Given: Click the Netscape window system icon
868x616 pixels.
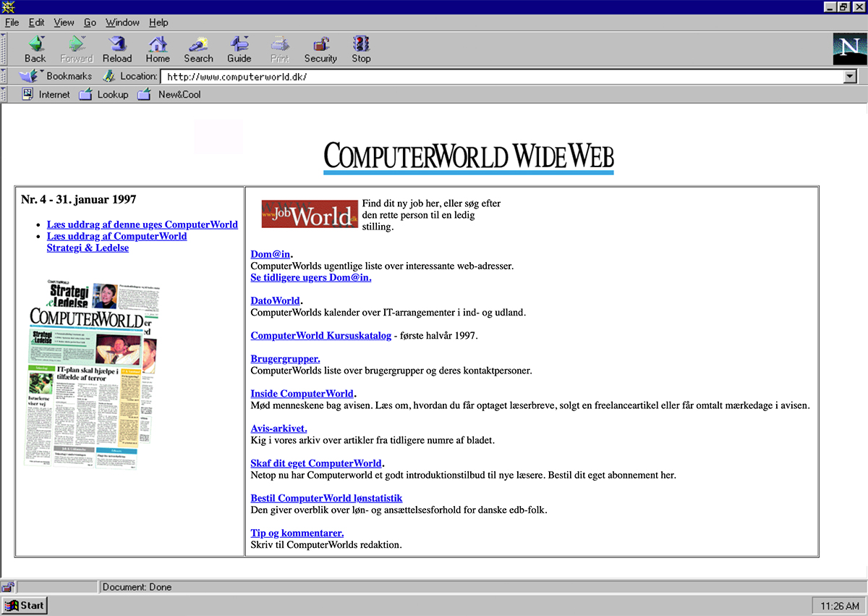Looking at the screenshot, I should click(x=8, y=7).
